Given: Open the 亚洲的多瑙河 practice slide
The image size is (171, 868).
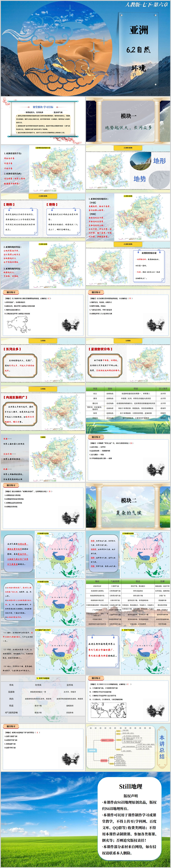Looking at the screenshot, I should 43,506.
